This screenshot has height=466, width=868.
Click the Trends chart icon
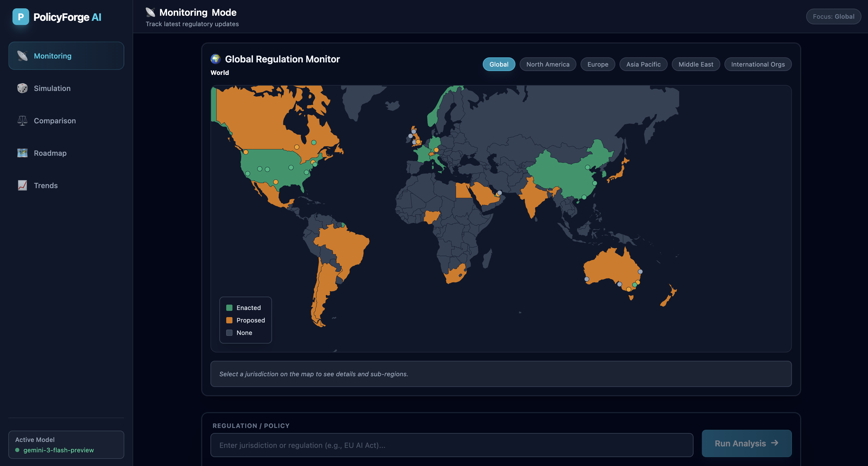(x=22, y=185)
